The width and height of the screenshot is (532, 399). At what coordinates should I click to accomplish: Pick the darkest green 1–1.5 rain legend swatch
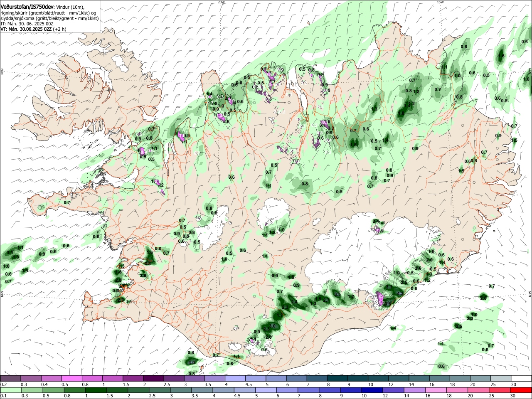tap(97, 390)
